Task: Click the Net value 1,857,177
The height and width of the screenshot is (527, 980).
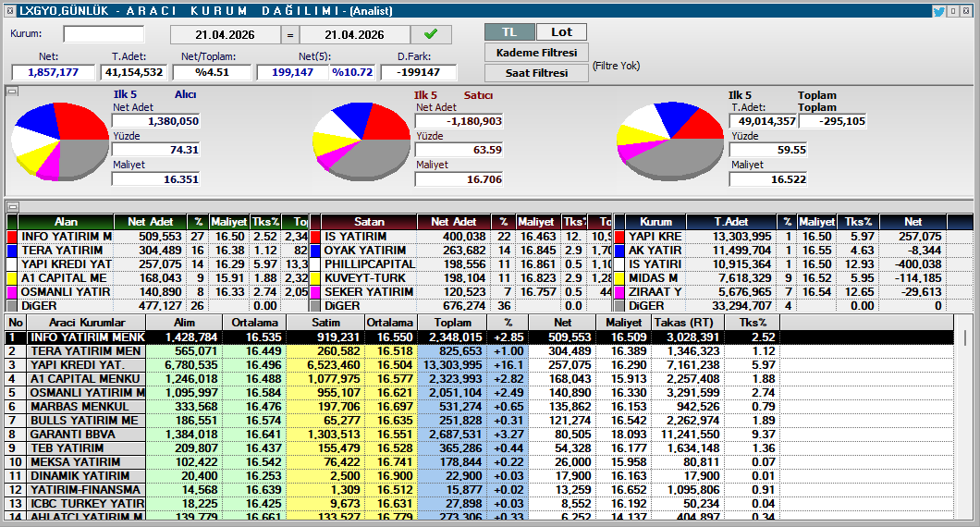Action: 53,72
